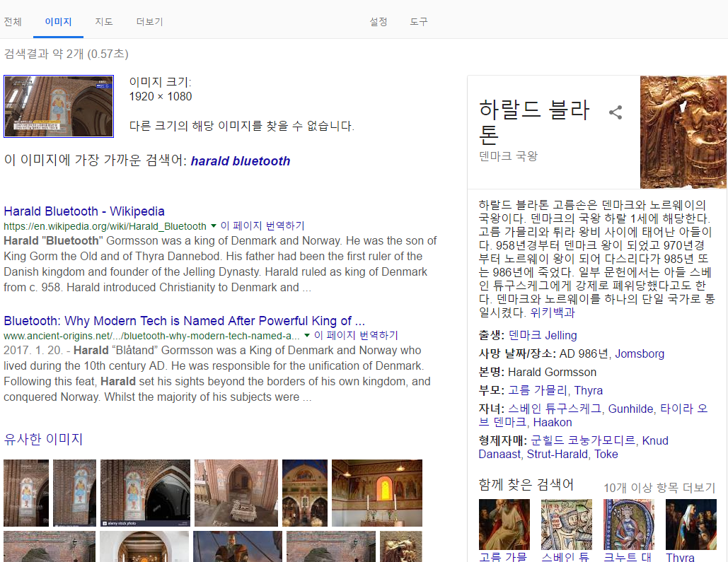
Task: Open the Harald Bluetooth - Wikipedia result
Action: coord(84,211)
